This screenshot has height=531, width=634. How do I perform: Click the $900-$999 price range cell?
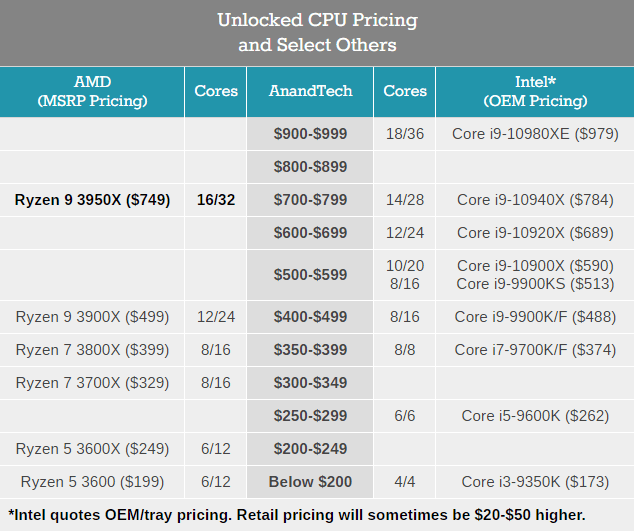310,134
